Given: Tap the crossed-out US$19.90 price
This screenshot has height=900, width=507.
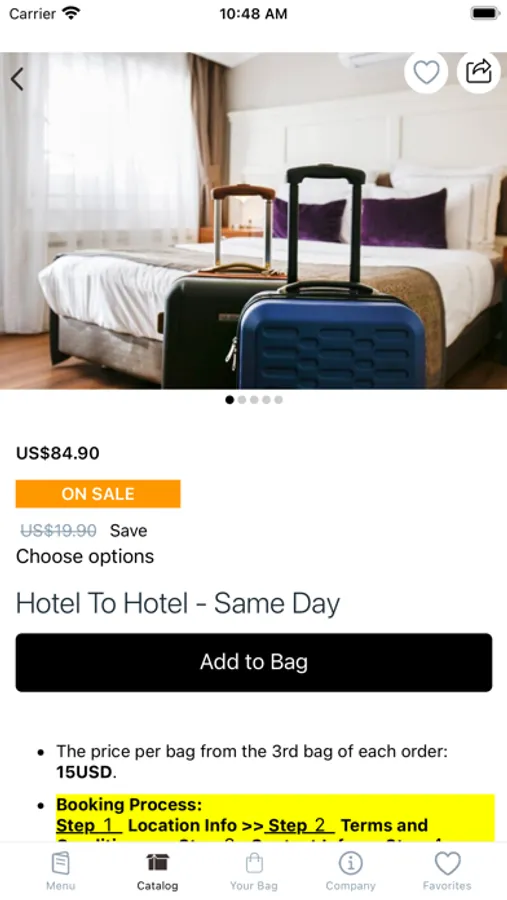Looking at the screenshot, I should pos(59,530).
